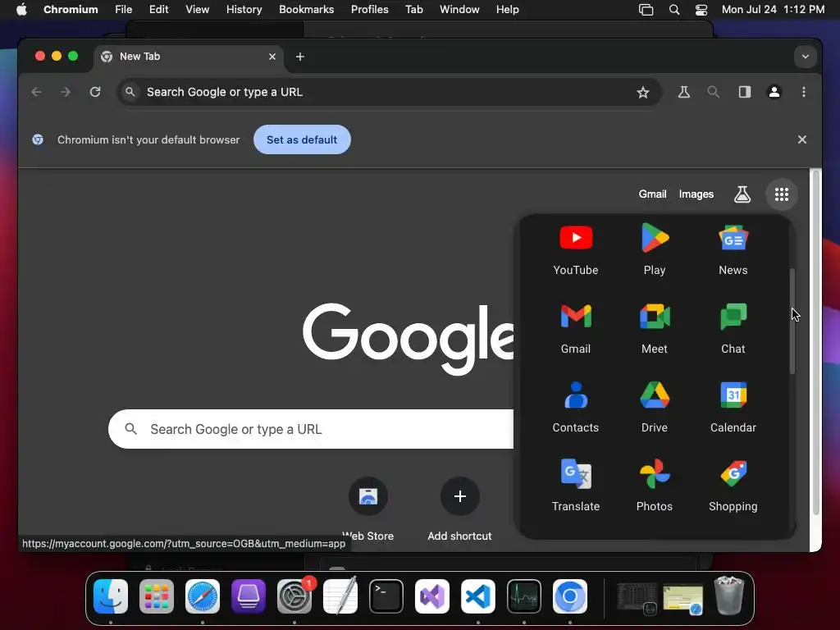Close the Google apps grid launcher
Viewport: 840px width, 630px height.
(782, 194)
